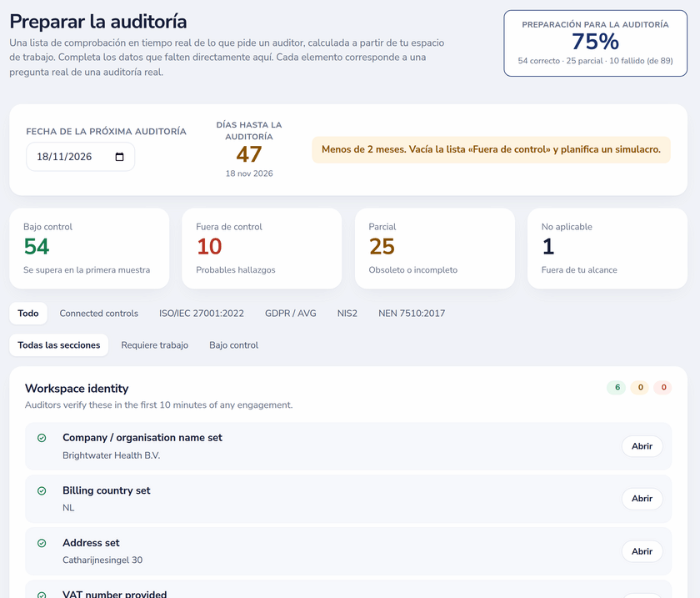Click the Company / organisation name set title
Screen dimensions: 700x598
point(142,438)
